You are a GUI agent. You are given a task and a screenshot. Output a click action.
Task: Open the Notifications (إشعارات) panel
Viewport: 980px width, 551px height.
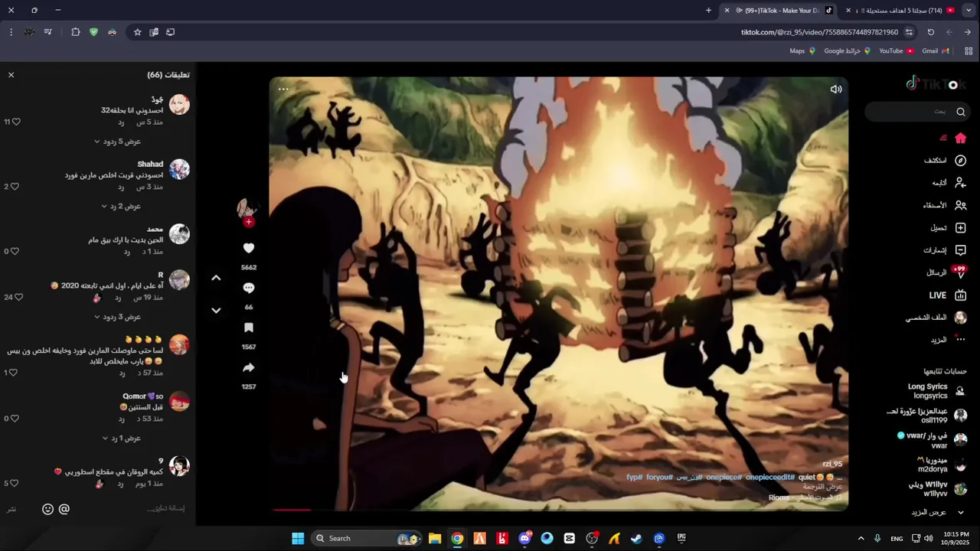pyautogui.click(x=945, y=250)
